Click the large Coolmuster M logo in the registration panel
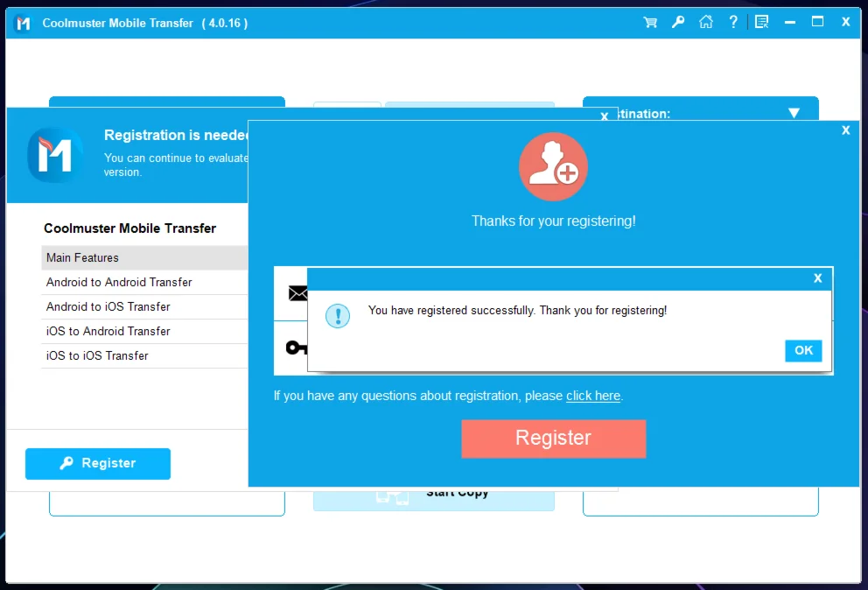The width and height of the screenshot is (868, 590). click(55, 155)
